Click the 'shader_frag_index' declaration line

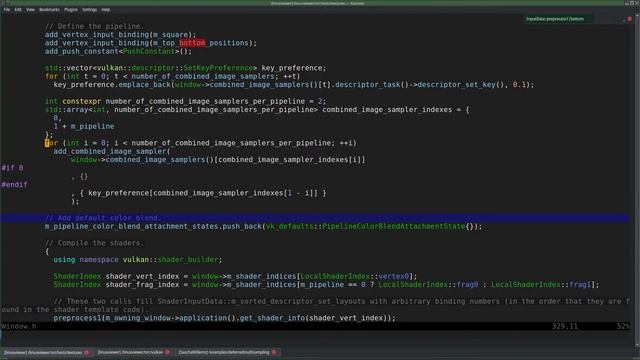coord(326,284)
